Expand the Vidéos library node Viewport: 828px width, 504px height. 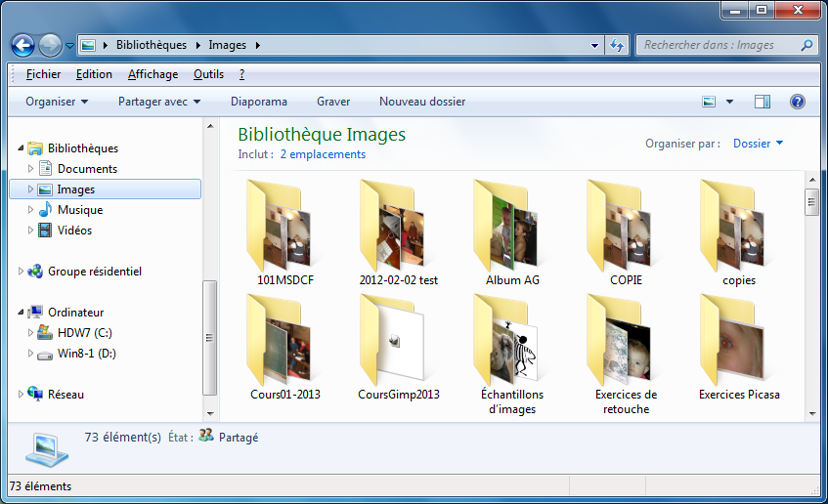click(x=30, y=231)
